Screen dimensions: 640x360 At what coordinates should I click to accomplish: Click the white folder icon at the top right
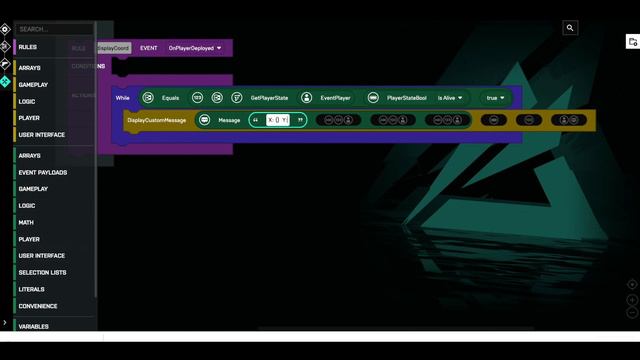pyautogui.click(x=633, y=42)
